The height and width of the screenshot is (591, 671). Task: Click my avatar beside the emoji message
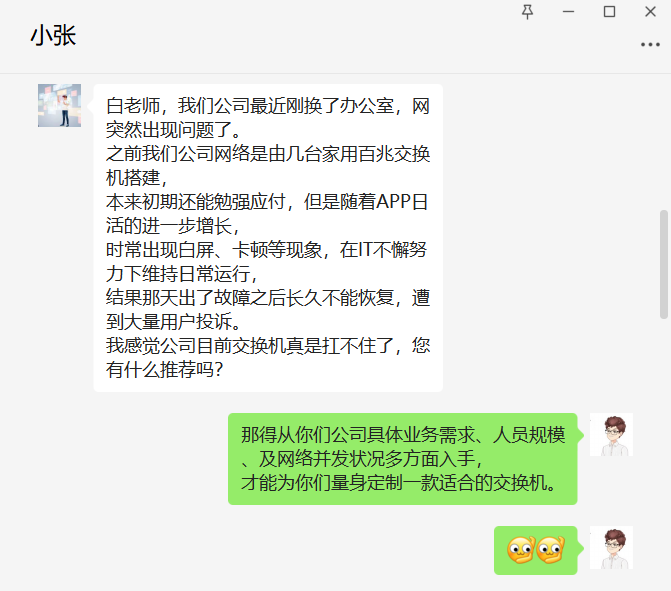click(x=611, y=547)
